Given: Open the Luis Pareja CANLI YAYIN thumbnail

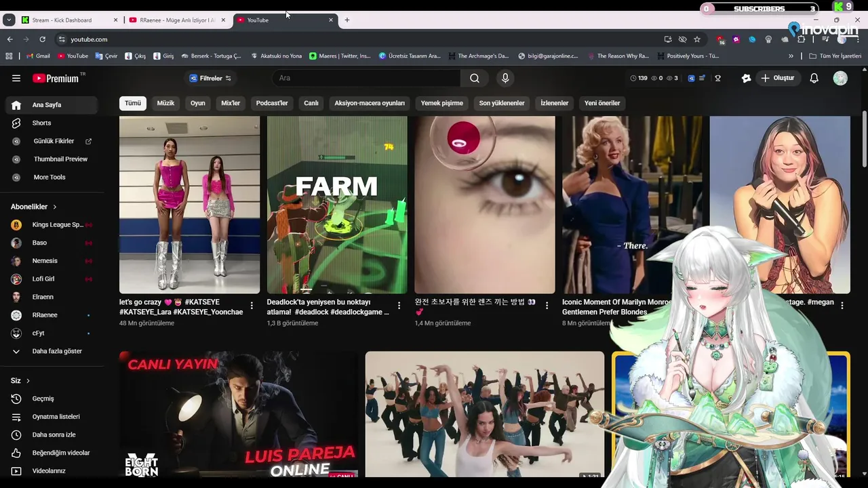Looking at the screenshot, I should click(239, 414).
